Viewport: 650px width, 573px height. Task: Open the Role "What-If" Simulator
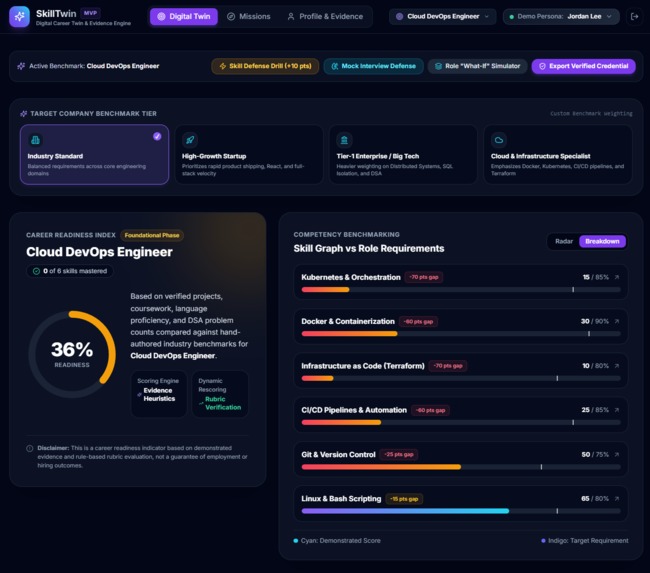tap(478, 66)
